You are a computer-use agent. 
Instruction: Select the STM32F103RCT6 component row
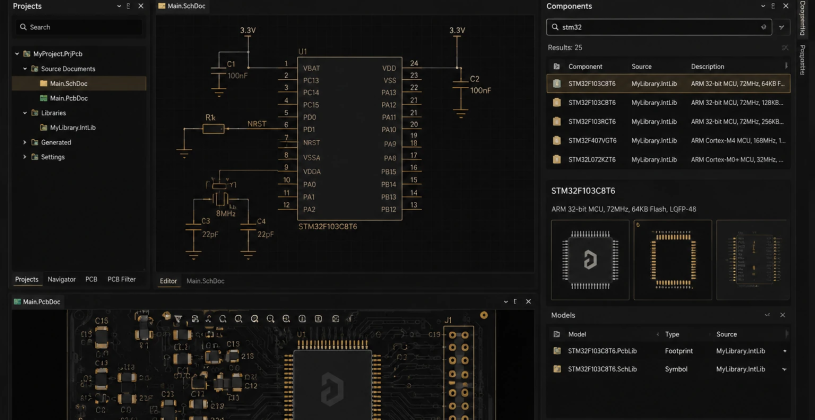(668, 121)
